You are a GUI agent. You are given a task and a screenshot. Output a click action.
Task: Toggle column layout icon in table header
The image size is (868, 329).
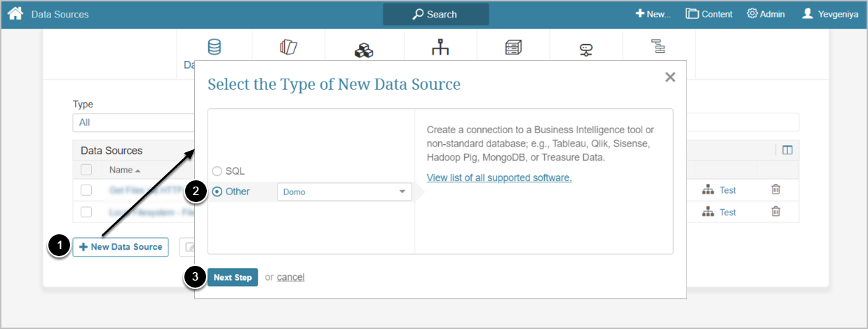point(787,150)
